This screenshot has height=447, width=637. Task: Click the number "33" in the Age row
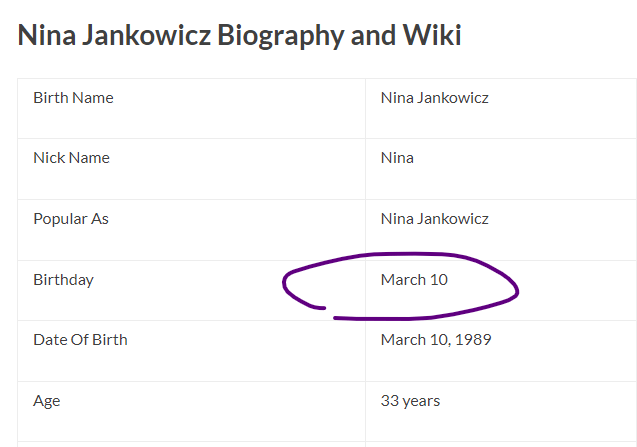[390, 401]
